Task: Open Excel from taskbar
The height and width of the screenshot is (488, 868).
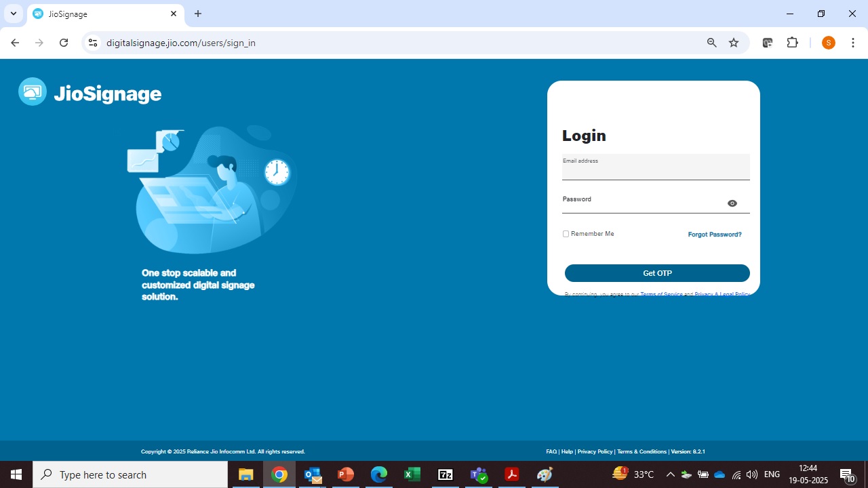Action: (x=412, y=474)
